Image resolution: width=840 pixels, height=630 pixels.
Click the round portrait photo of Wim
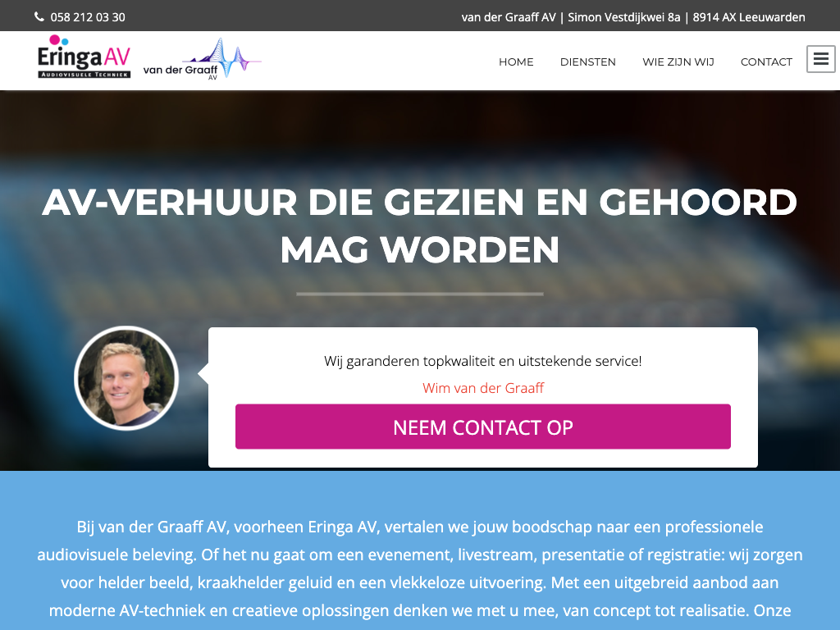click(x=126, y=378)
